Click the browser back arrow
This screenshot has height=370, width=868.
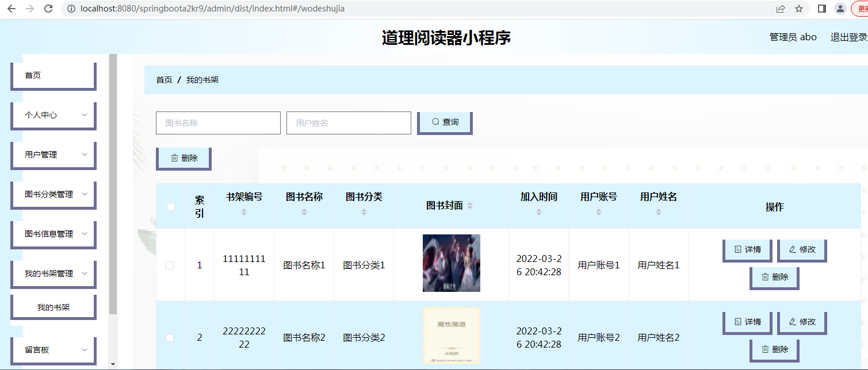click(12, 9)
